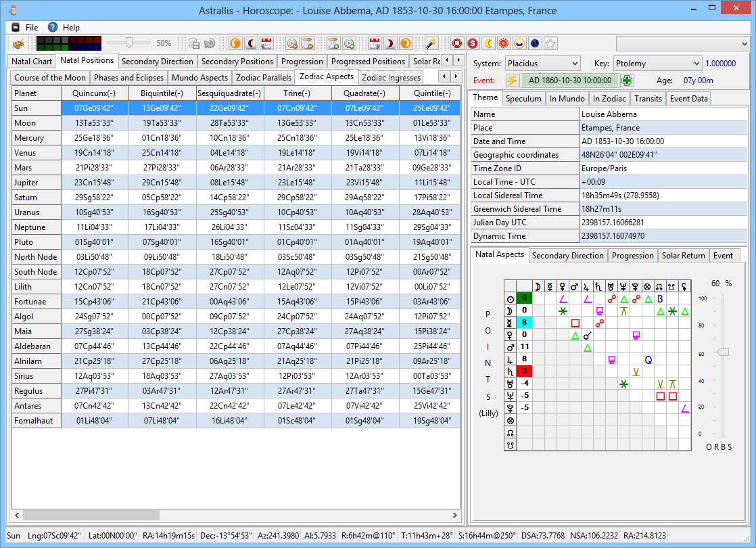Open the Solar Return tab in aspects panel
The width and height of the screenshot is (756, 548).
click(x=683, y=256)
